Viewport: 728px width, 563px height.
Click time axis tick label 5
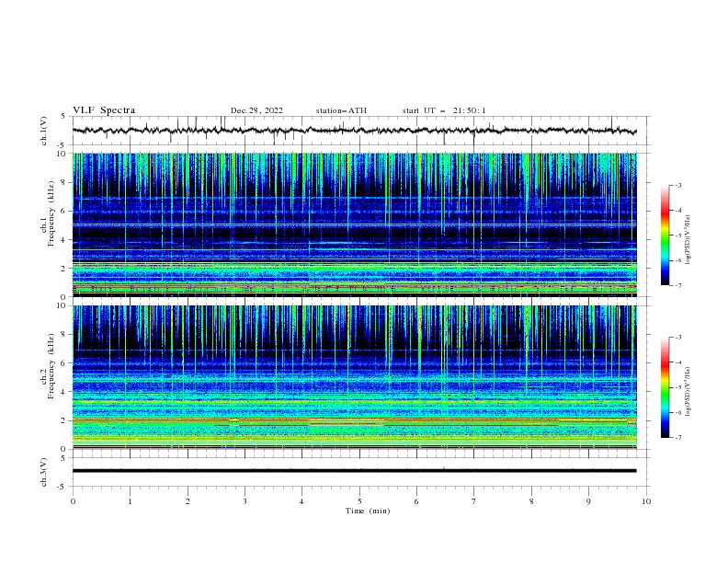coord(359,501)
